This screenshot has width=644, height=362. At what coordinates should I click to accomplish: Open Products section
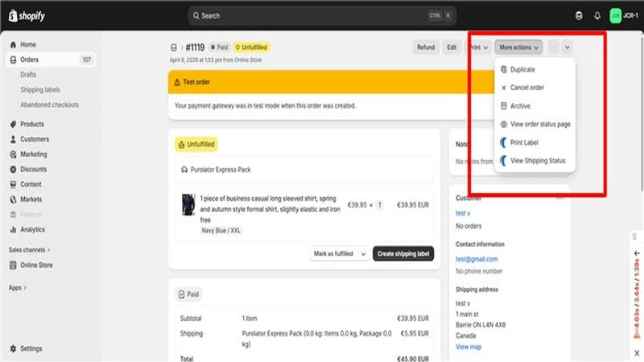pos(32,124)
